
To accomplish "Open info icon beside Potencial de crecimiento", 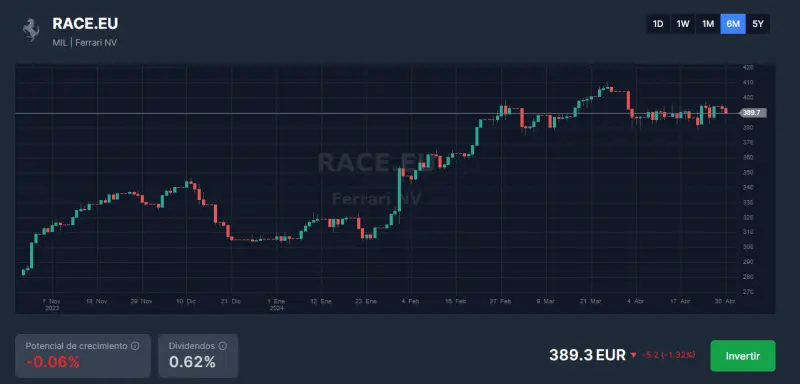I will pyautogui.click(x=135, y=346).
